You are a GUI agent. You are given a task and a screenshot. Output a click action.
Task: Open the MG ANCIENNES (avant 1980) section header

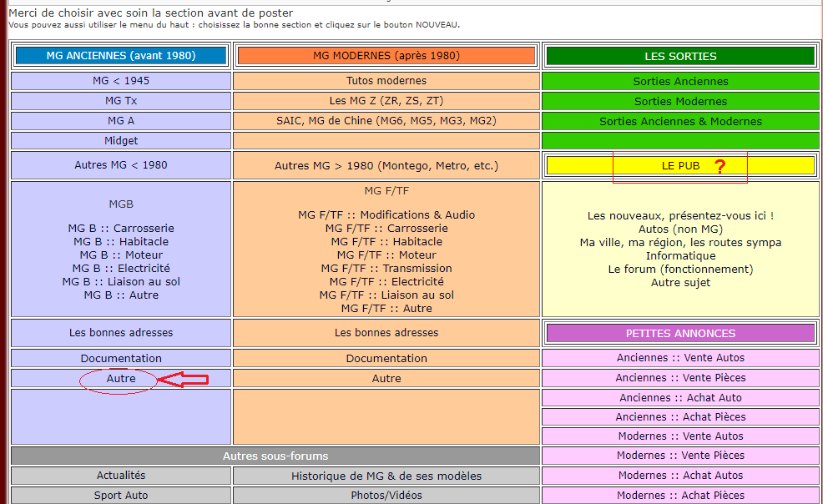coord(121,56)
